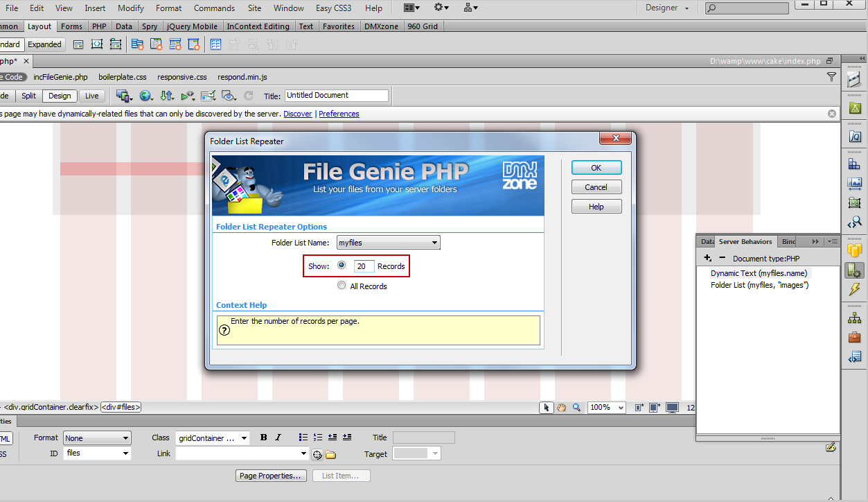The width and height of the screenshot is (868, 502).
Task: Click OK in Folder List Repeater dialog
Action: pos(596,168)
